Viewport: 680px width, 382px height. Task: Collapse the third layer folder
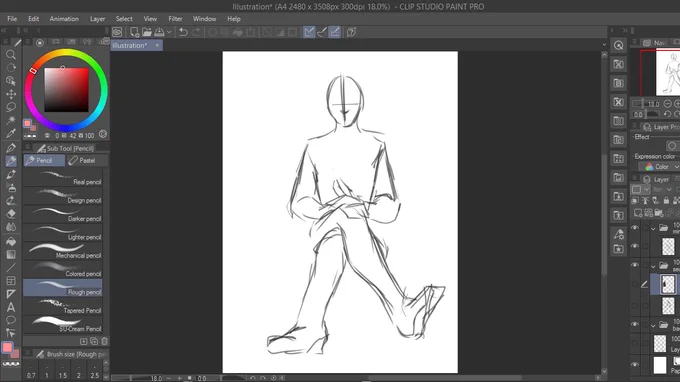653,325
